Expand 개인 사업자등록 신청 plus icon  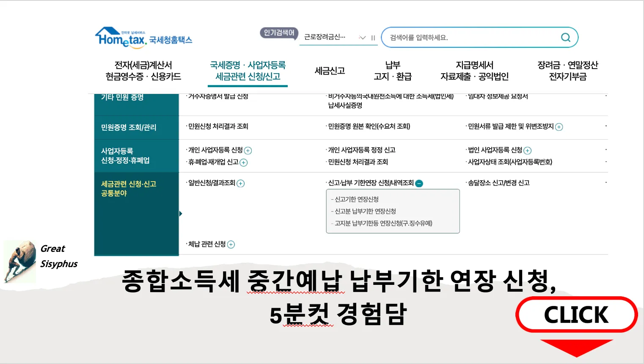tap(248, 150)
